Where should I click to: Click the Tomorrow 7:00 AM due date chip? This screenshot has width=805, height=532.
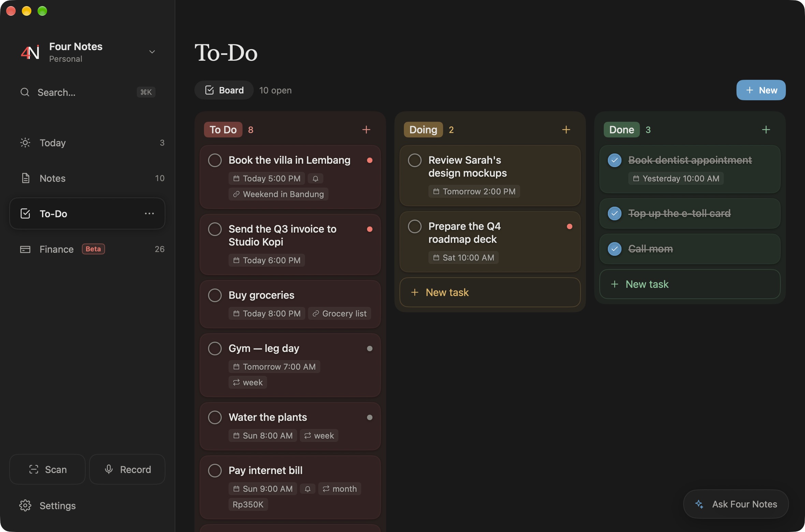tap(274, 367)
